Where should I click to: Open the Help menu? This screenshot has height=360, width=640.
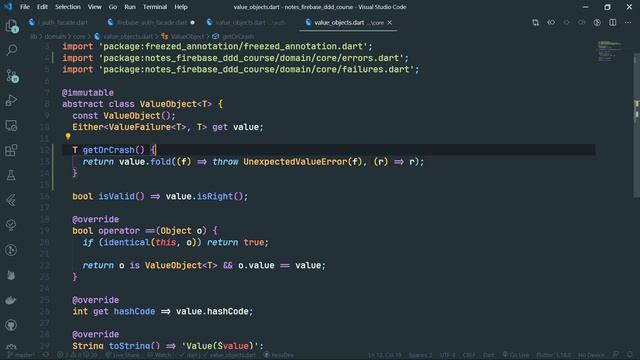(180, 7)
